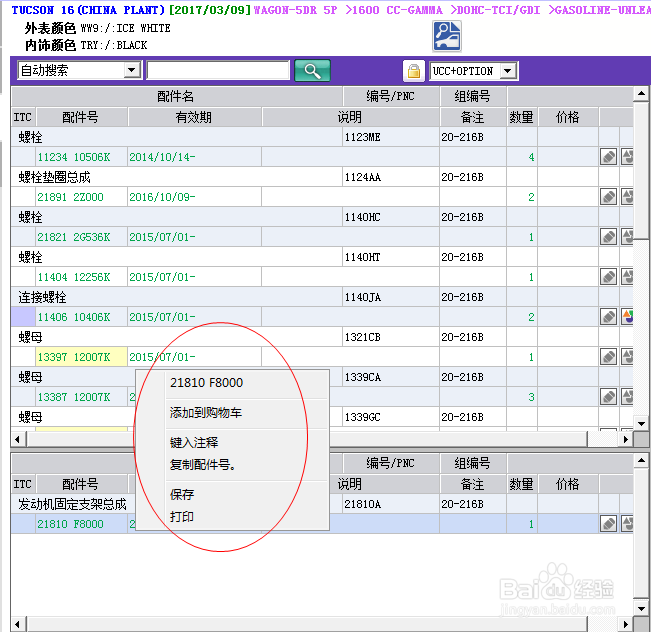Click note icon for 21821 2G536K

tap(608, 237)
